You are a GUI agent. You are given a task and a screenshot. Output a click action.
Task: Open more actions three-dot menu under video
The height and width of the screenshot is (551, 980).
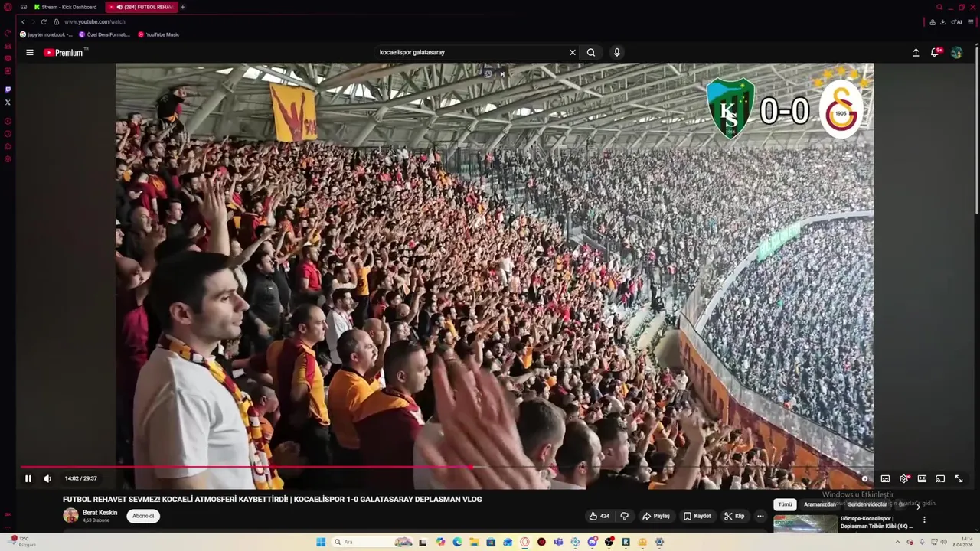point(760,516)
